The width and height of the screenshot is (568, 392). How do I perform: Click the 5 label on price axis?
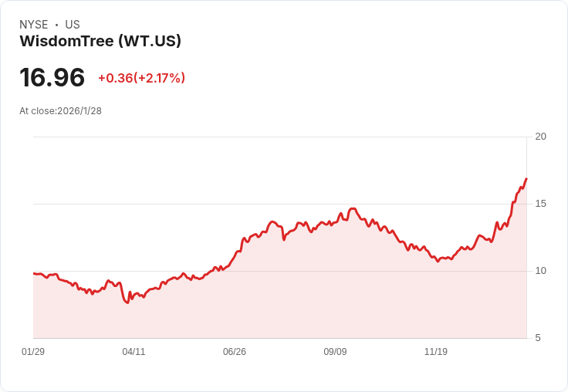[538, 338]
